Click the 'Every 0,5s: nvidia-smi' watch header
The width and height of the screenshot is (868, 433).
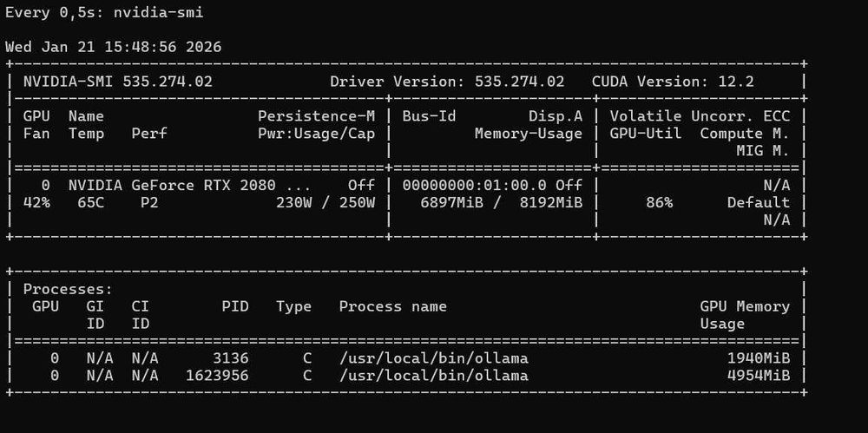click(x=104, y=12)
